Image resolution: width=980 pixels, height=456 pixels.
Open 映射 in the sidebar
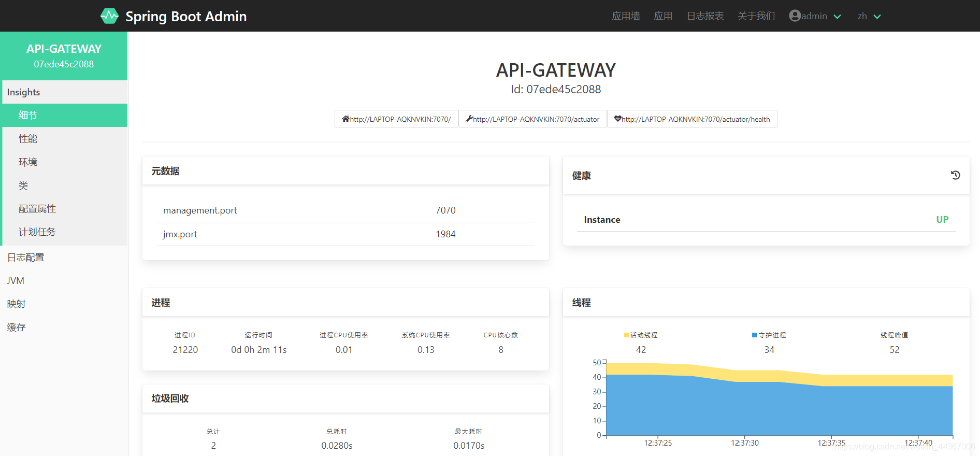pyautogui.click(x=64, y=304)
